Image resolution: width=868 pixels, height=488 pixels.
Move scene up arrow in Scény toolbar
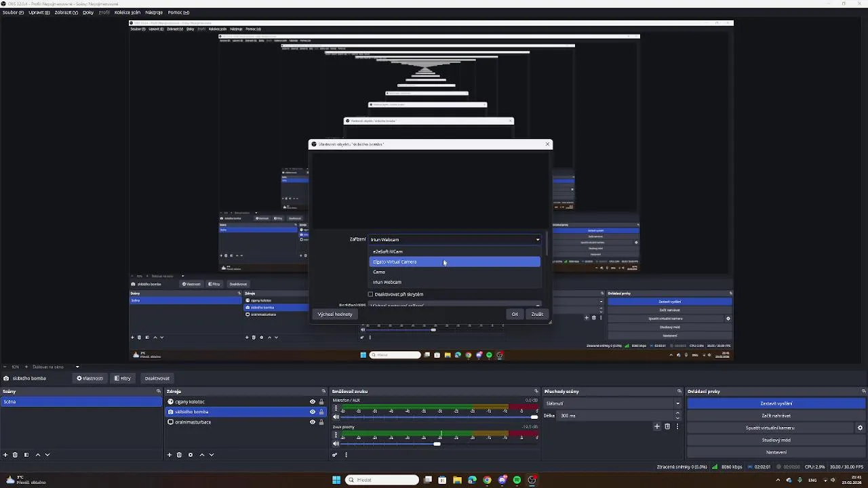point(37,455)
